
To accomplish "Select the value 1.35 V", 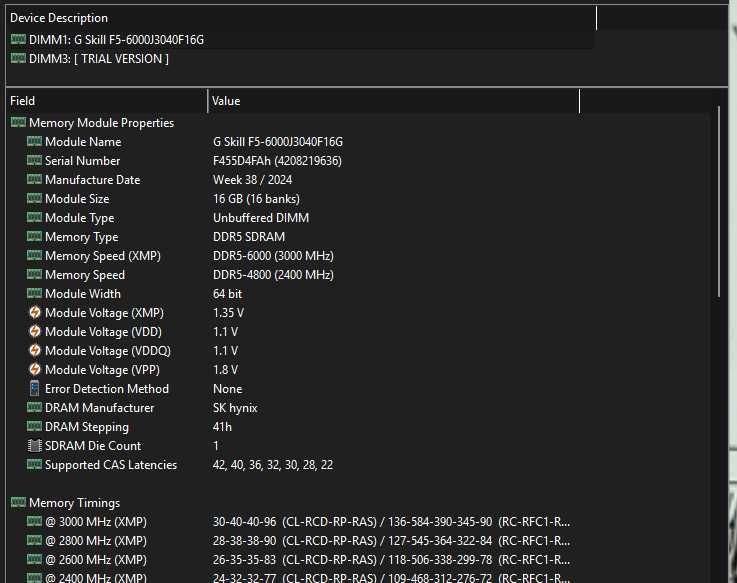I will (x=228, y=313).
